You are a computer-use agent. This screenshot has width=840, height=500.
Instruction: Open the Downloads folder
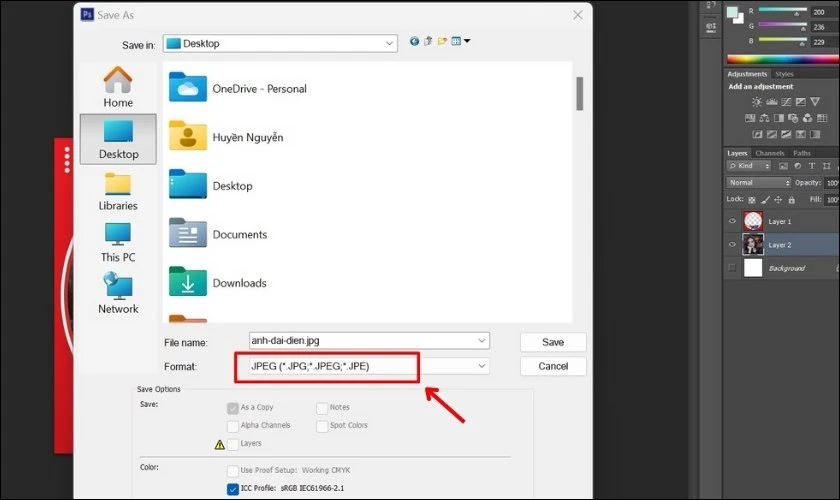tap(218, 282)
